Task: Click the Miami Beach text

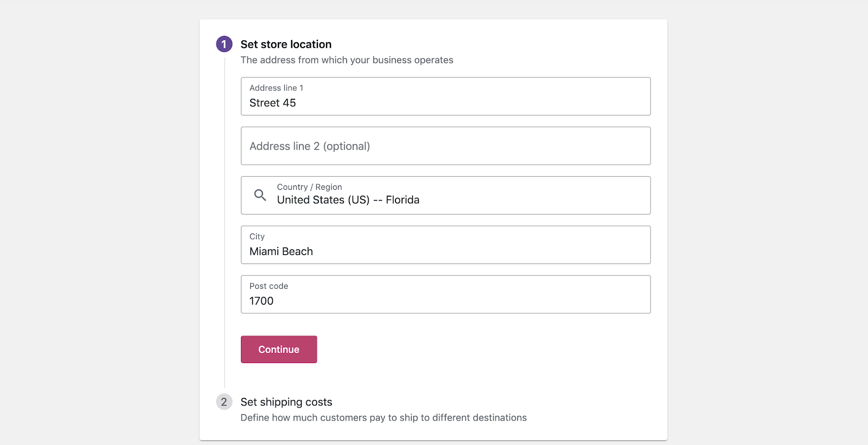Action: pyautogui.click(x=281, y=251)
